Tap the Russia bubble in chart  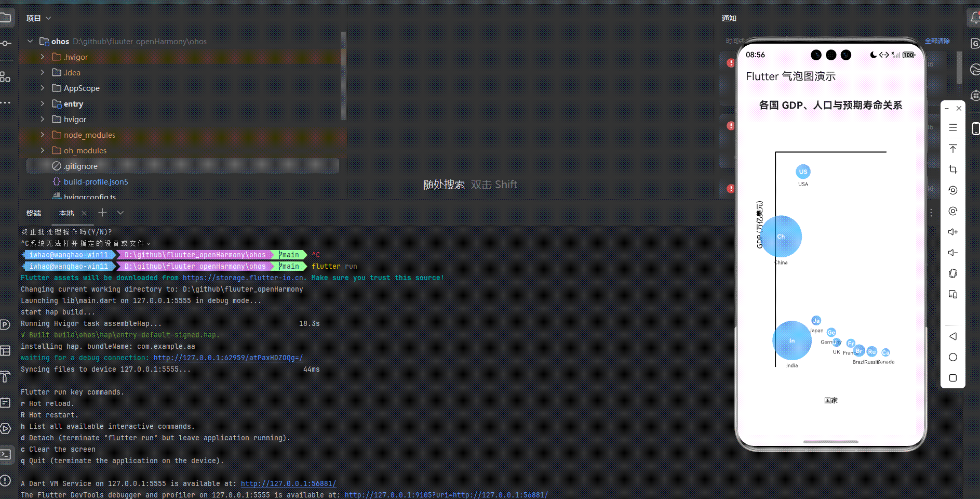[872, 352]
